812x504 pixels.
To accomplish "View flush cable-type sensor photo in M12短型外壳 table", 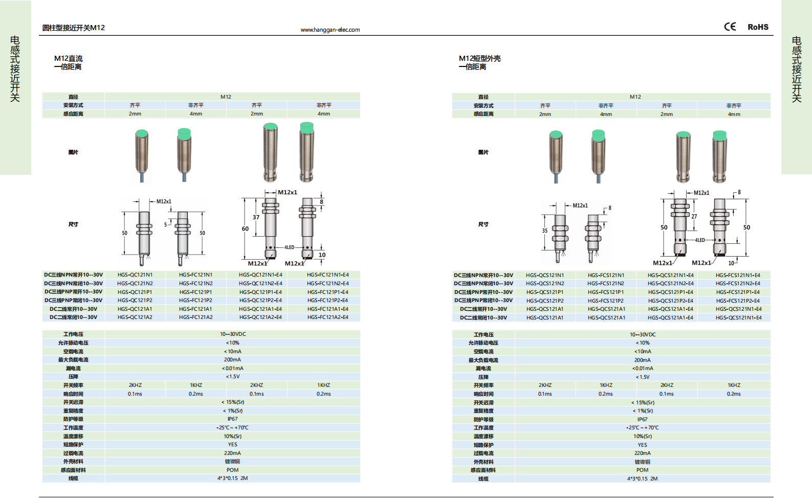I will click(556, 156).
